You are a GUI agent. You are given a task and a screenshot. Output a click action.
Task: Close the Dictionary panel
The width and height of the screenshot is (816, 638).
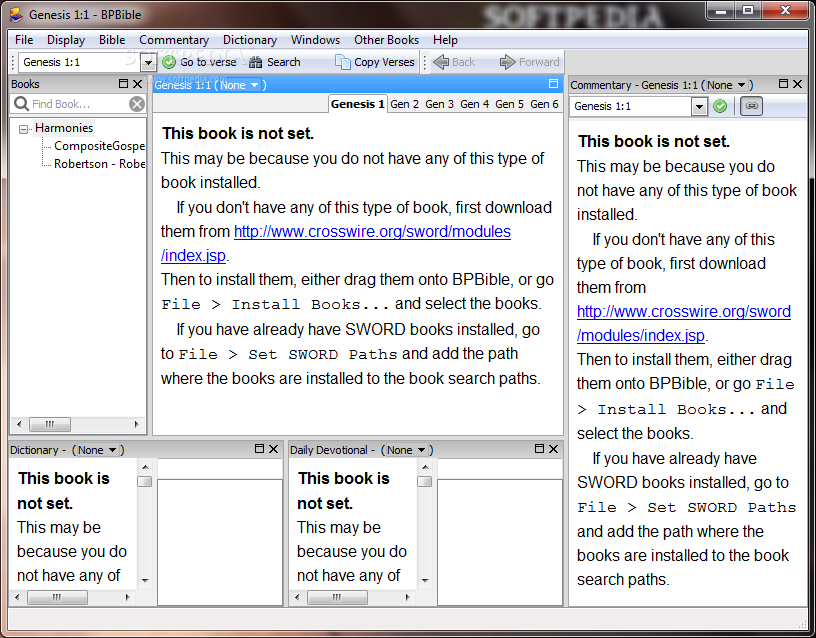click(x=273, y=449)
